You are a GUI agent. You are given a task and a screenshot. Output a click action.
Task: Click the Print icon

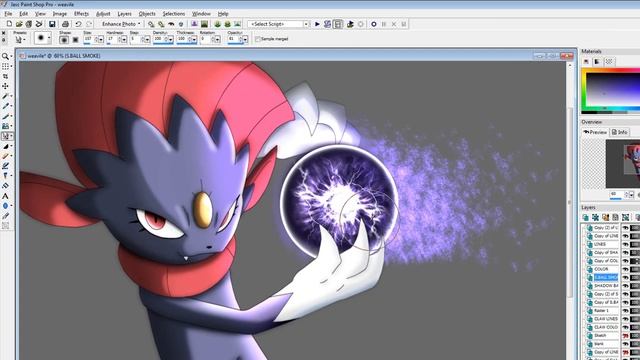(x=65, y=24)
